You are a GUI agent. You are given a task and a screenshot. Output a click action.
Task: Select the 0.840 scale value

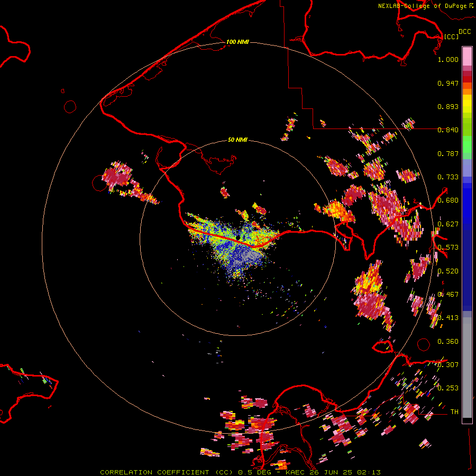(448, 130)
